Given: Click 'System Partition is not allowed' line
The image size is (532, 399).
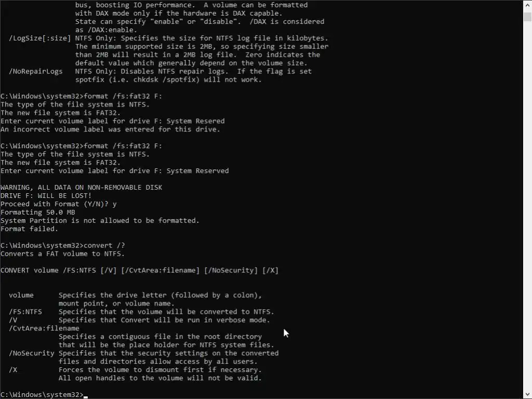Looking at the screenshot, I should (x=100, y=220).
